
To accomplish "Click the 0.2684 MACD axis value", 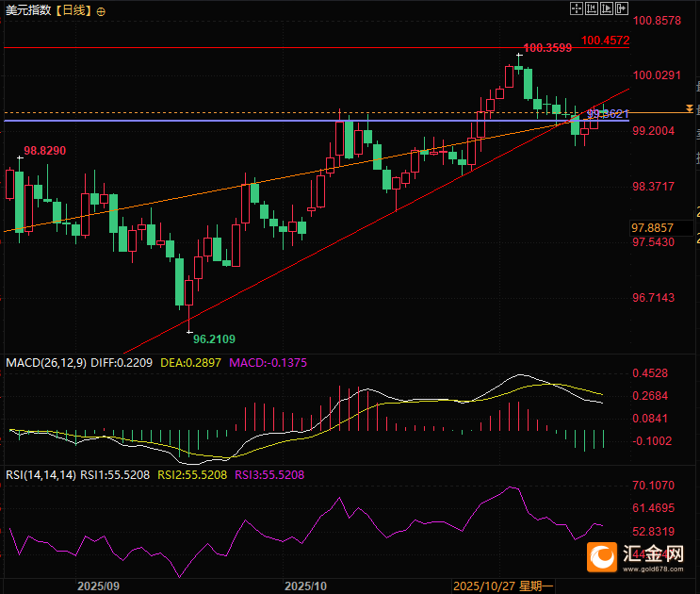I will click(x=650, y=396).
